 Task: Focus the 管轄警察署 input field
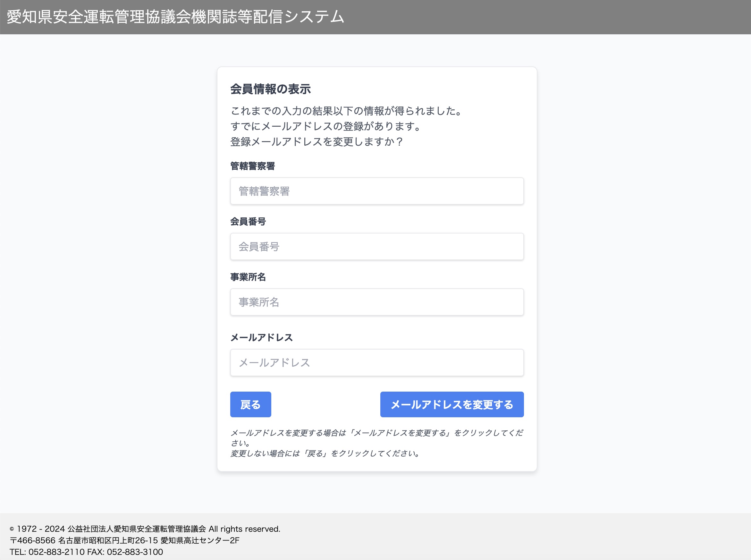click(x=377, y=191)
